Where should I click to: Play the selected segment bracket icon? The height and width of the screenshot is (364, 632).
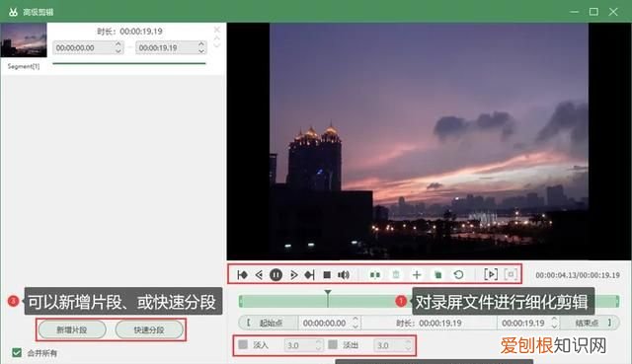pyautogui.click(x=491, y=274)
